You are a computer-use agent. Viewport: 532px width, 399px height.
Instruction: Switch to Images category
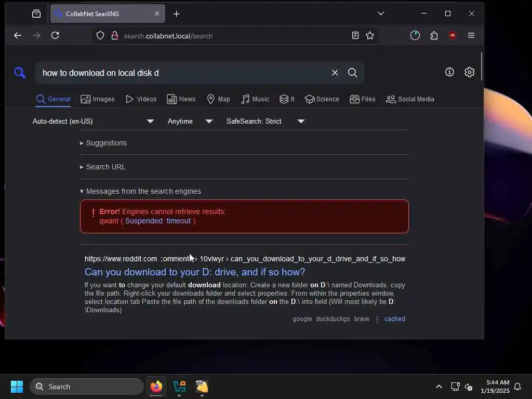(97, 99)
